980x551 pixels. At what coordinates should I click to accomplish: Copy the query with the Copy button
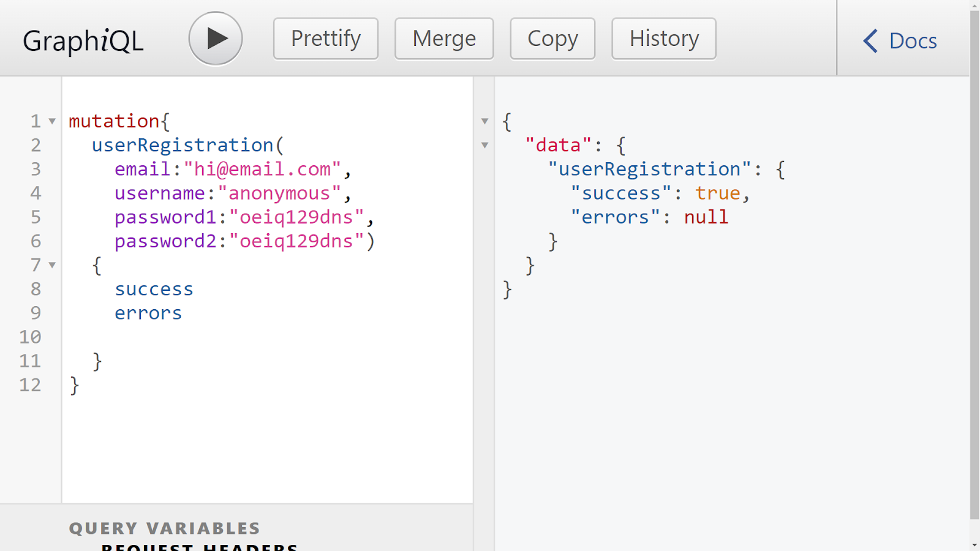(552, 38)
